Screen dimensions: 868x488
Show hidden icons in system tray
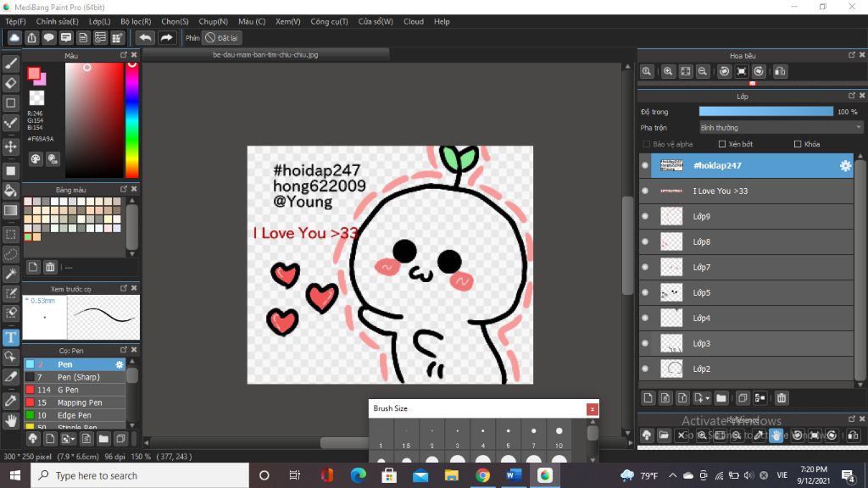click(672, 475)
